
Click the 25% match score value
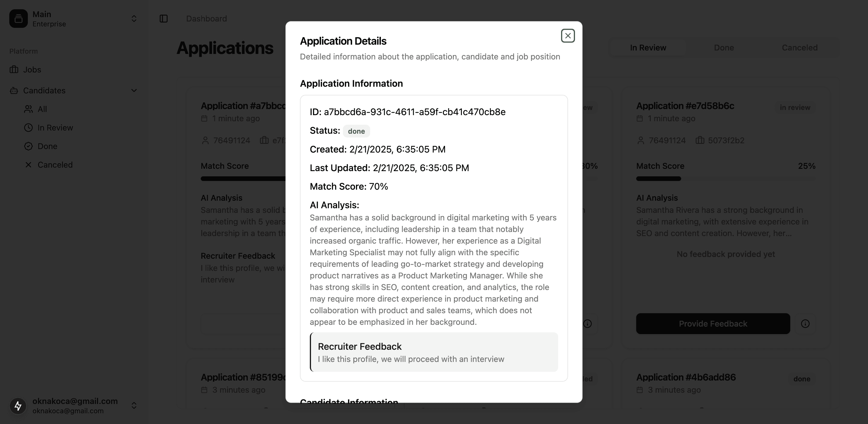[807, 166]
